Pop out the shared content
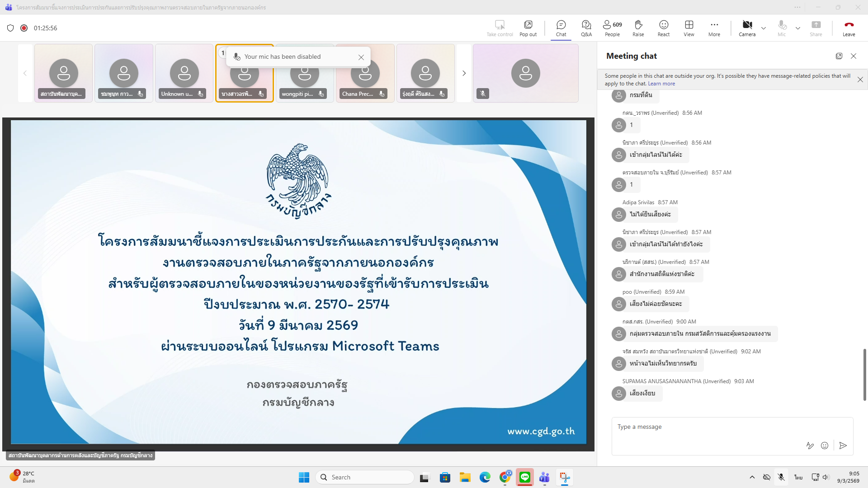Image resolution: width=868 pixels, height=488 pixels. (528, 28)
